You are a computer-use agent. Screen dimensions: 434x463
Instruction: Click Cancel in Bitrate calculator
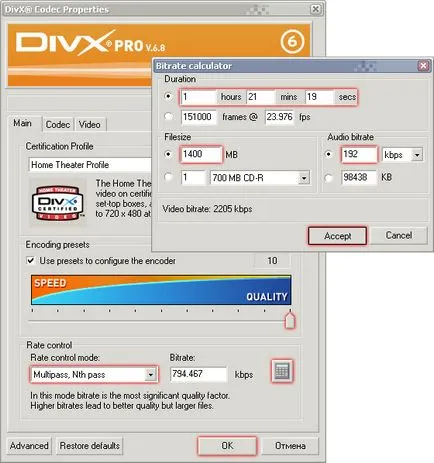point(399,235)
